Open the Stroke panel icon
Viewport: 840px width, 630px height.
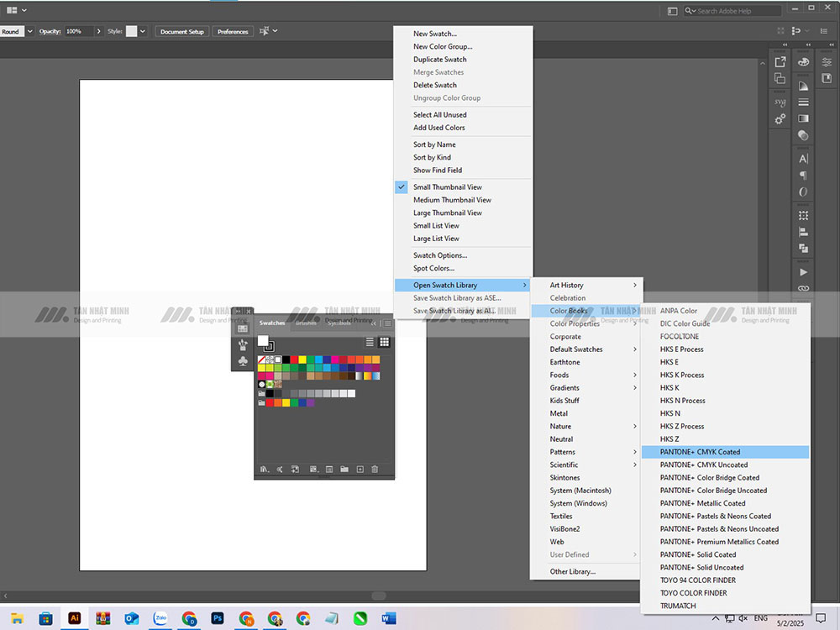803,102
